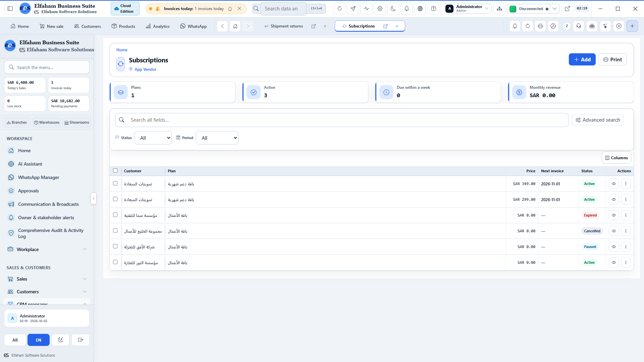Click the Add button
The height and width of the screenshot is (362, 644).
(582, 59)
